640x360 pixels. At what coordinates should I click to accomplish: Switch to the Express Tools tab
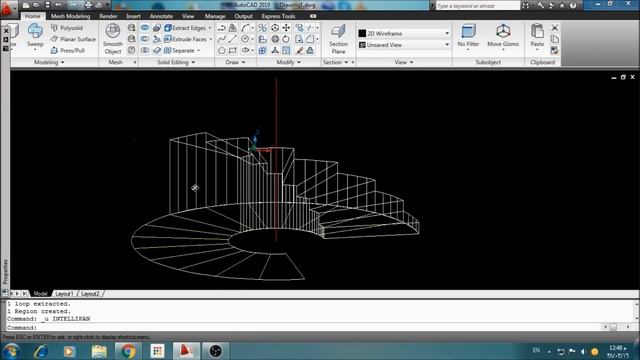(278, 16)
